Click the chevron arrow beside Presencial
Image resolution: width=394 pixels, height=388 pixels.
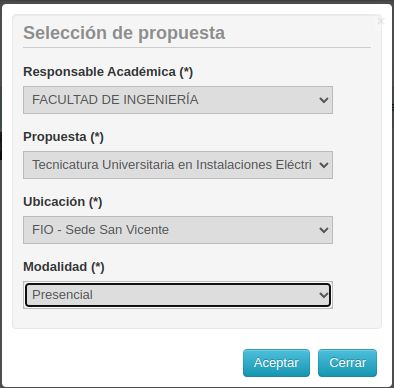click(324, 295)
